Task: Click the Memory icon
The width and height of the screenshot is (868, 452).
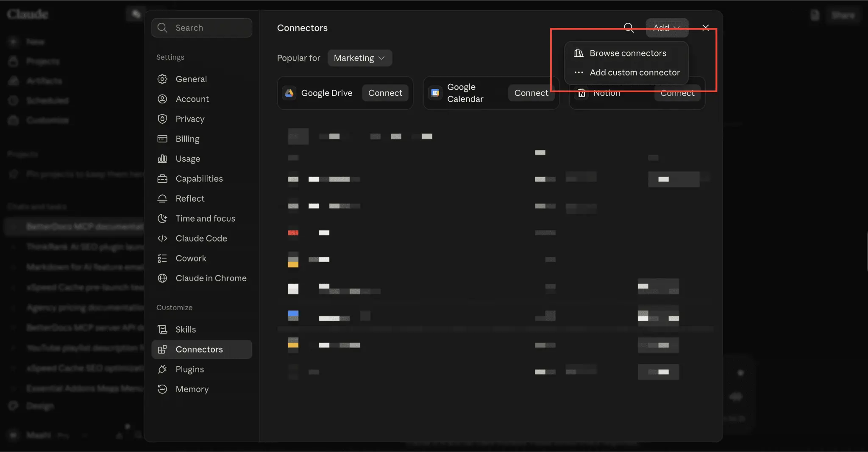Action: (162, 389)
